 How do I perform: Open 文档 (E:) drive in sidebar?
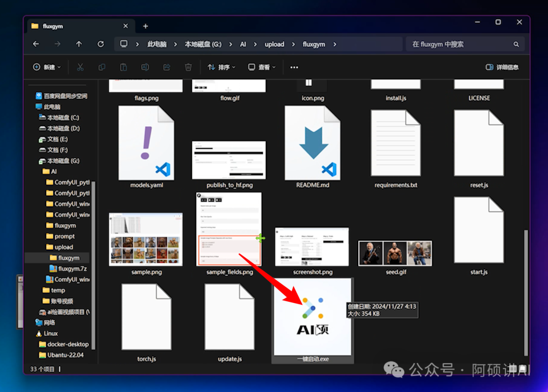click(53, 139)
